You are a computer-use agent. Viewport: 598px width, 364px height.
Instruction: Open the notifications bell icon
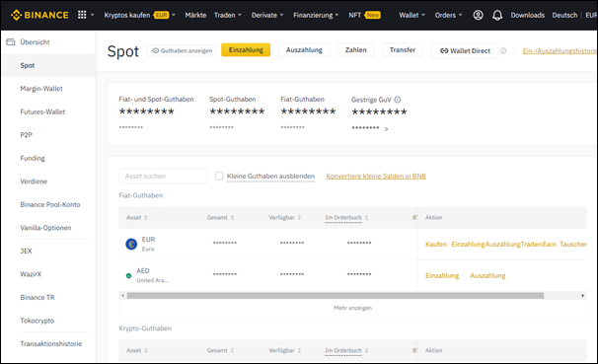tap(497, 15)
